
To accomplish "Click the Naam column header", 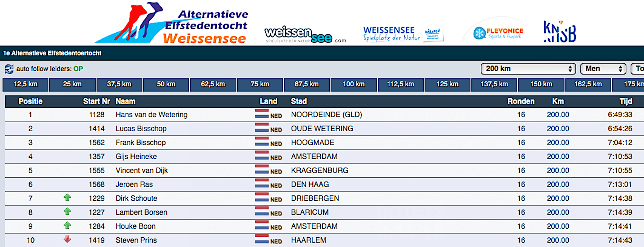I will (x=126, y=102).
